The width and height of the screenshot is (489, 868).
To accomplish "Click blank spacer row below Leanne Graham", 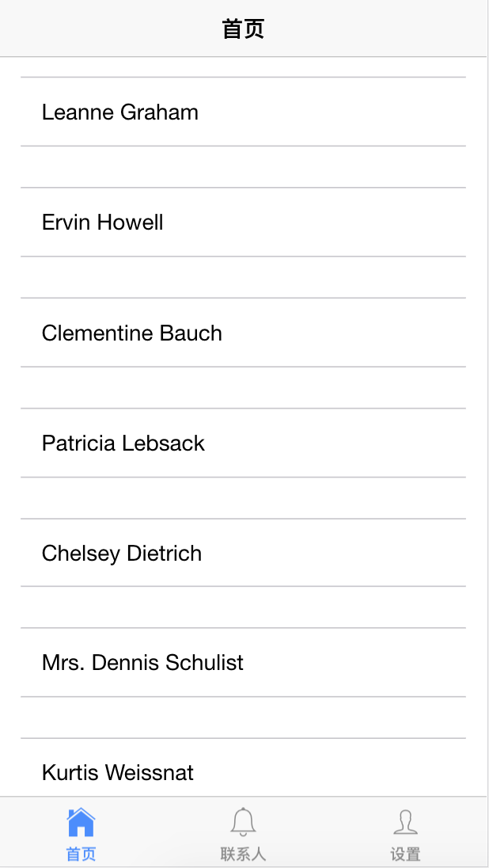I will coord(243,167).
